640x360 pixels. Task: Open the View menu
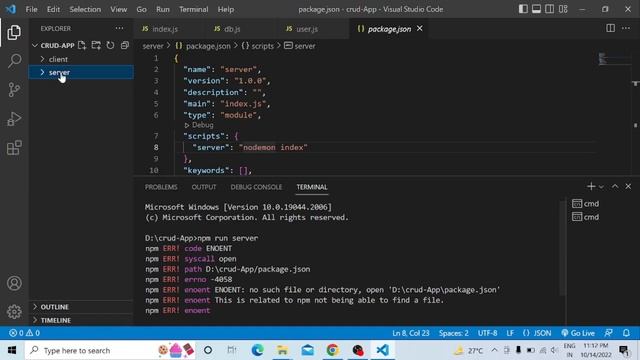118,9
